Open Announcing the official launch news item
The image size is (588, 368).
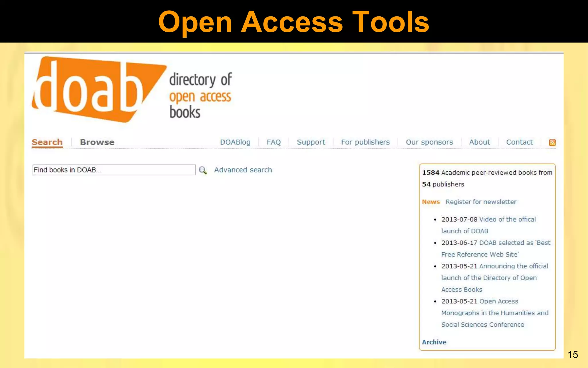pos(495,278)
